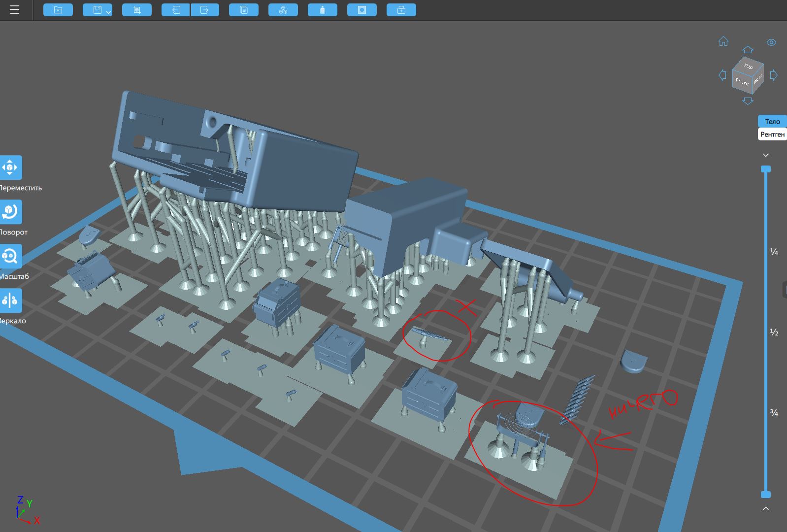Click the up chevron below layer slider
This screenshot has height=532, width=787.
[x=766, y=508]
